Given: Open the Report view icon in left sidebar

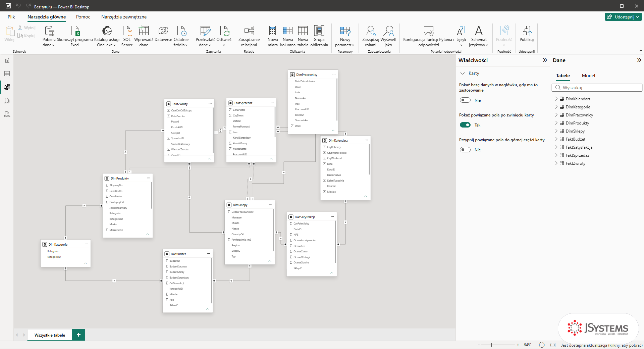Looking at the screenshot, I should pos(7,60).
